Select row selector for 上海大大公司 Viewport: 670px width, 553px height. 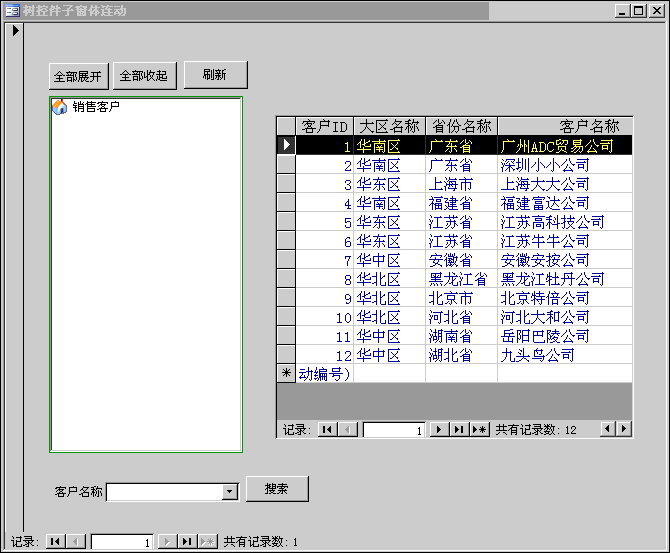coord(286,183)
